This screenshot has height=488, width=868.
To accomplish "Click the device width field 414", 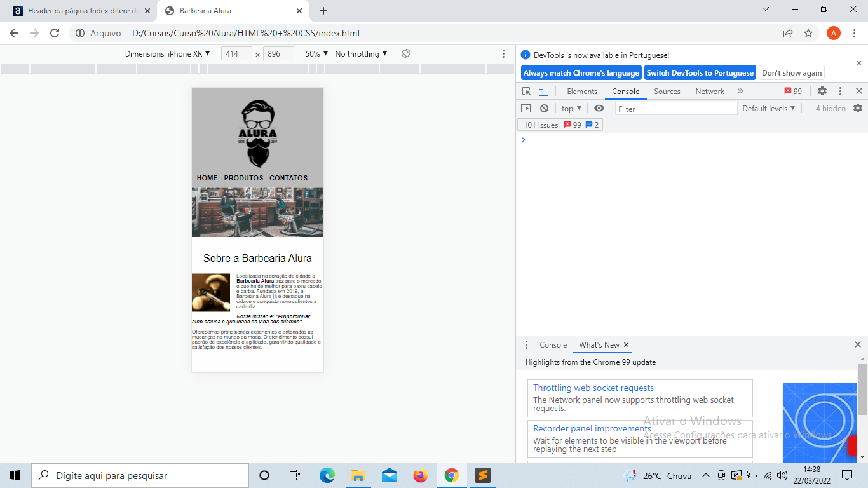I will (236, 54).
